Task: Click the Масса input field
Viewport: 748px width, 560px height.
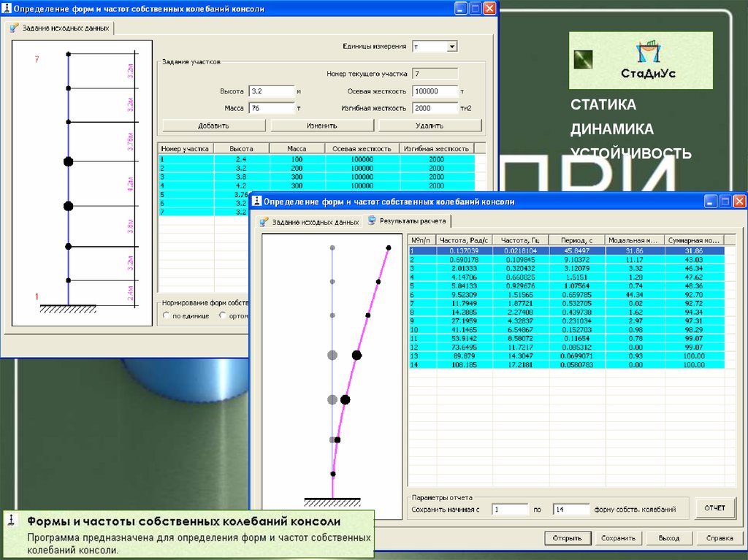Action: [x=271, y=108]
